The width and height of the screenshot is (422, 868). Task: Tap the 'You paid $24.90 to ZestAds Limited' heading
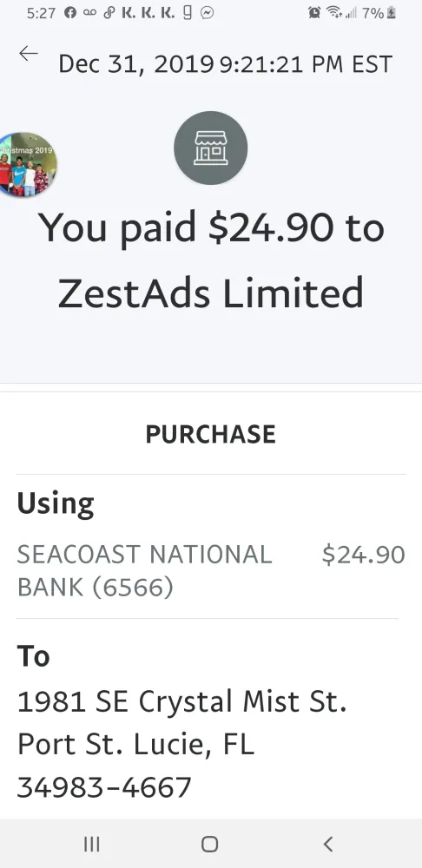pos(211,260)
